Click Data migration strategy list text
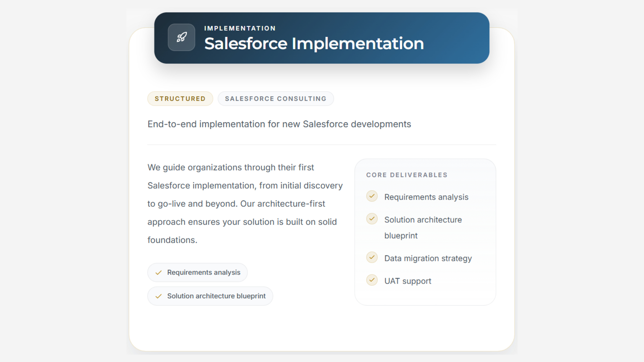Image resolution: width=644 pixels, height=362 pixels. pos(428,258)
